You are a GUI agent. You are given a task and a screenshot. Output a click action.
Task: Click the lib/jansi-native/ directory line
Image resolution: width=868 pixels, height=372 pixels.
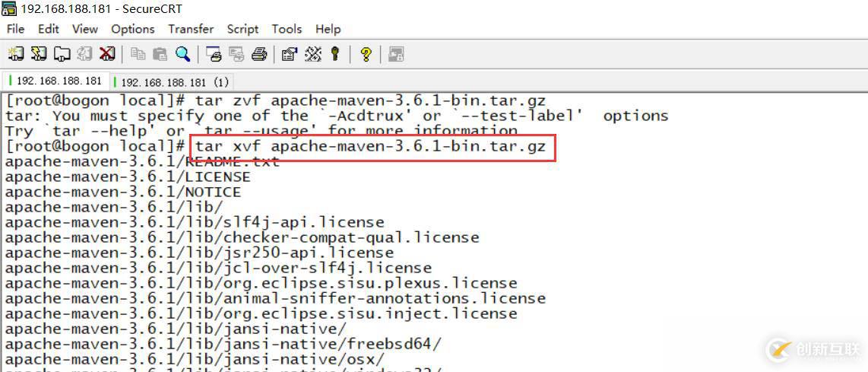pos(176,329)
